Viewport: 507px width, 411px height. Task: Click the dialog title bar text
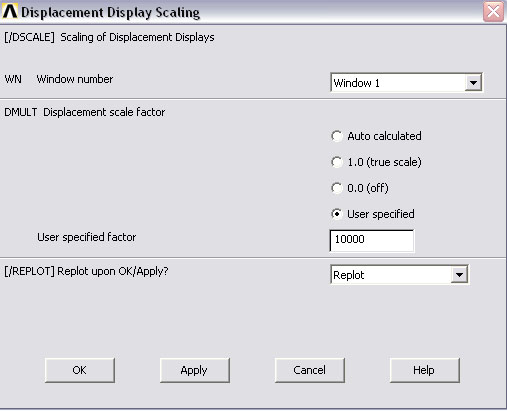pos(110,12)
